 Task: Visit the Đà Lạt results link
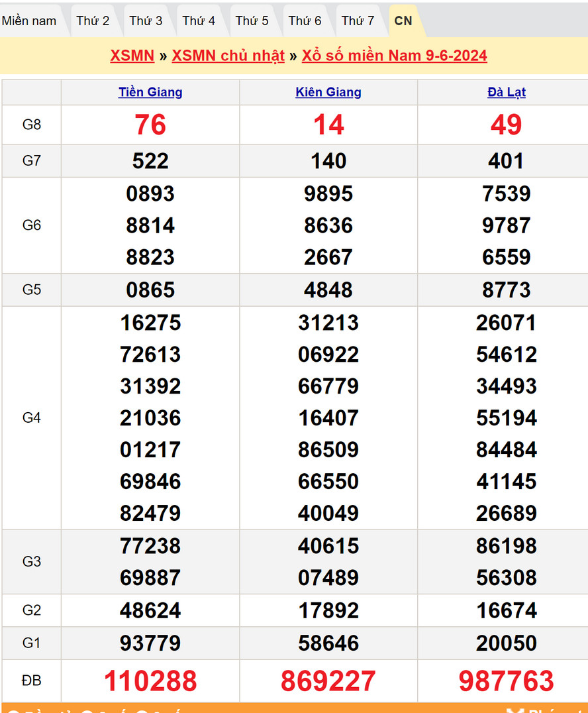click(x=507, y=92)
